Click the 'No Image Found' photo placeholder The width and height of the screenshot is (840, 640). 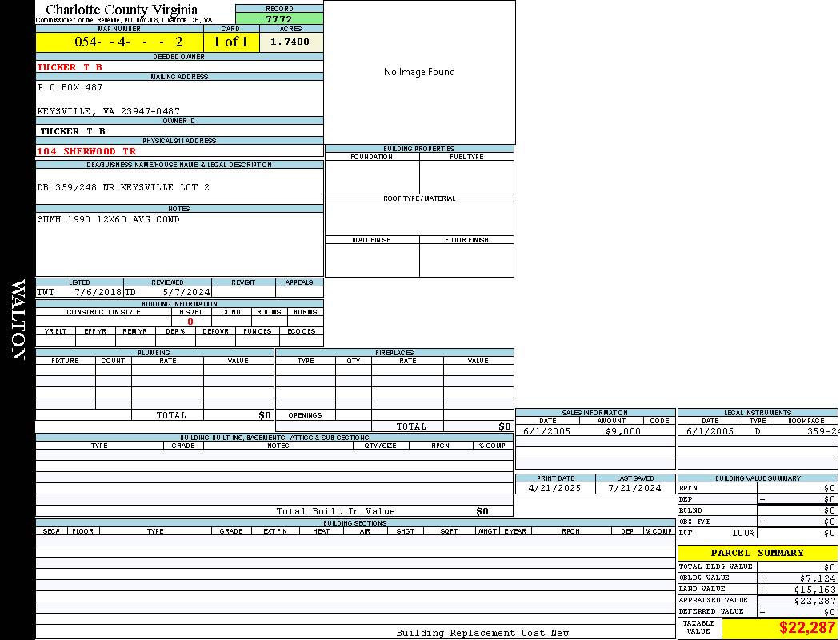[419, 72]
